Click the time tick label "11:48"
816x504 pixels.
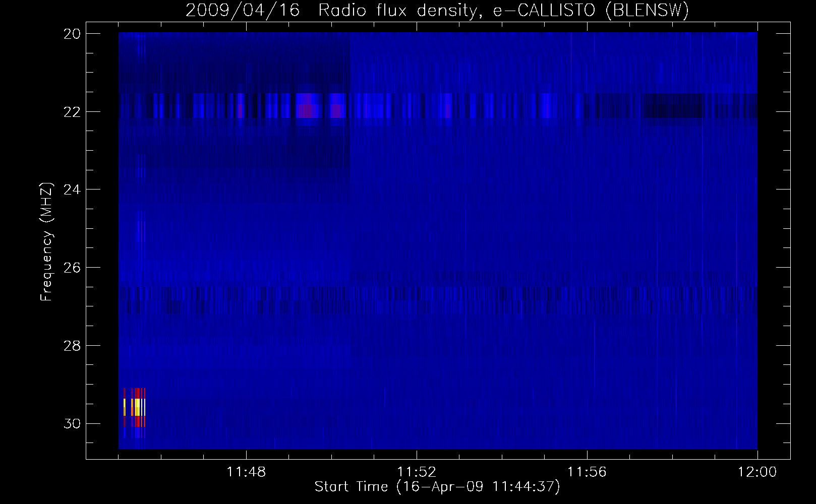pos(246,472)
